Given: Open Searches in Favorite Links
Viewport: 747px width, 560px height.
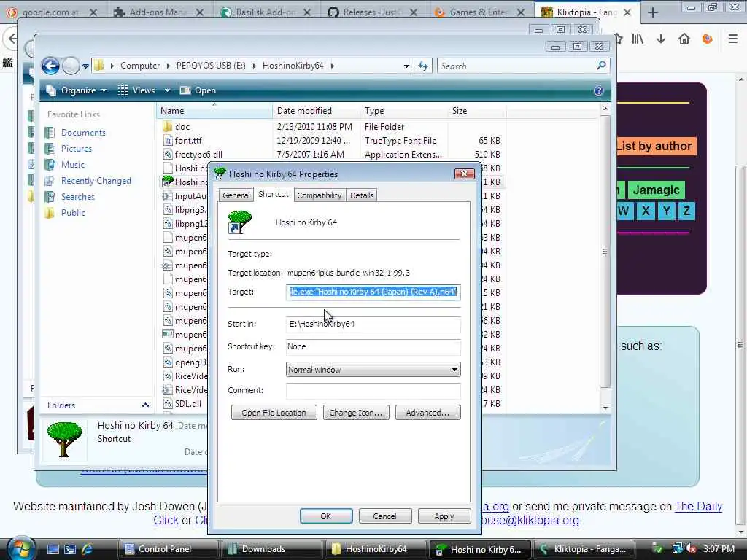Looking at the screenshot, I should 77,197.
